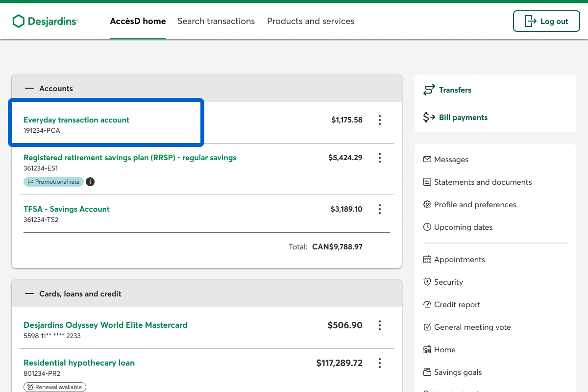Click the Profile and preferences gear icon

coord(427,204)
